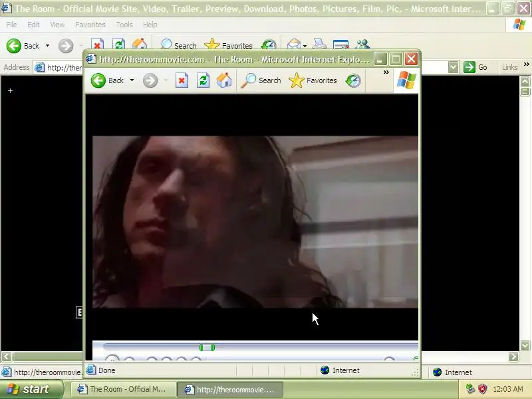The height and width of the screenshot is (399, 532).
Task: Click Search in the main window toolbar
Action: [x=178, y=45]
